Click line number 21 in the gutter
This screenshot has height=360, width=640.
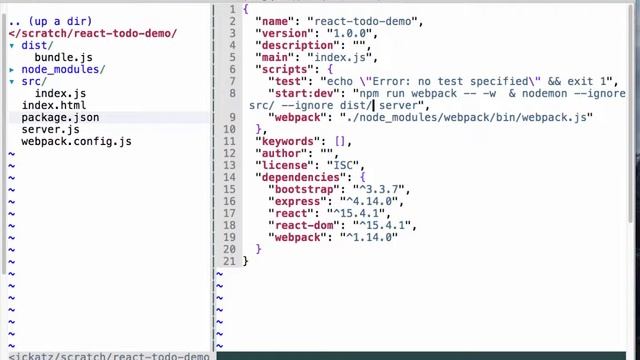point(229,262)
